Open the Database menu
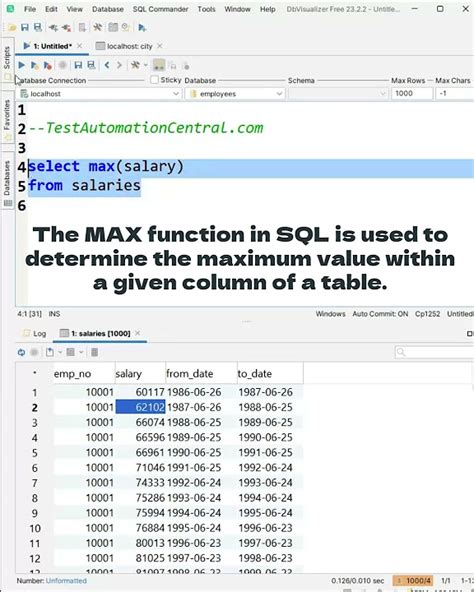The height and width of the screenshot is (592, 474). click(x=108, y=9)
